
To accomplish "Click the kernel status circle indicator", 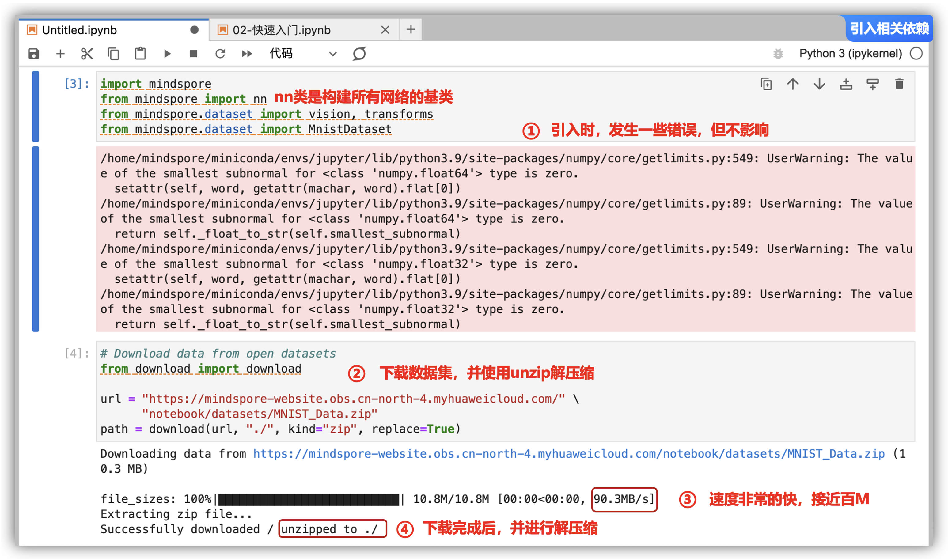I will pos(916,54).
